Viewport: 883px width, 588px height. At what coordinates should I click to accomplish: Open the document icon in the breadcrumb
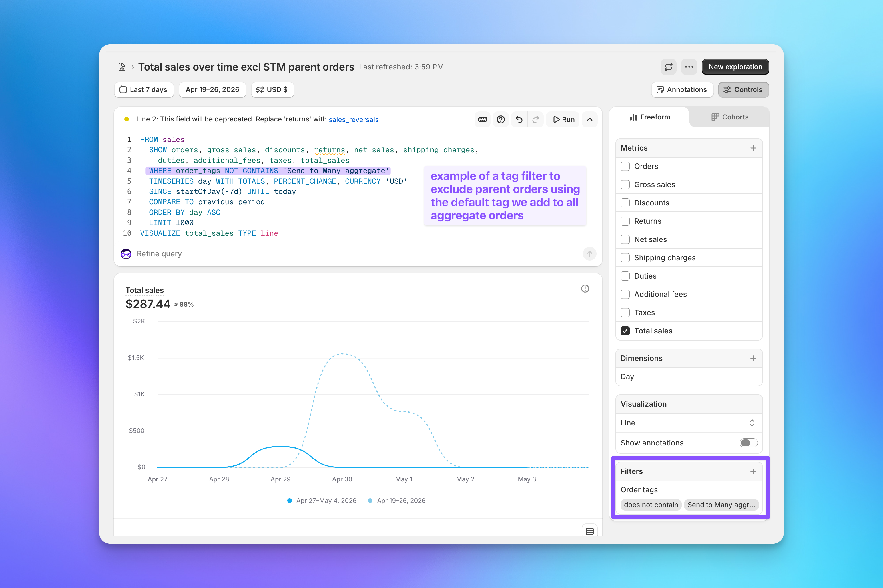tap(122, 67)
